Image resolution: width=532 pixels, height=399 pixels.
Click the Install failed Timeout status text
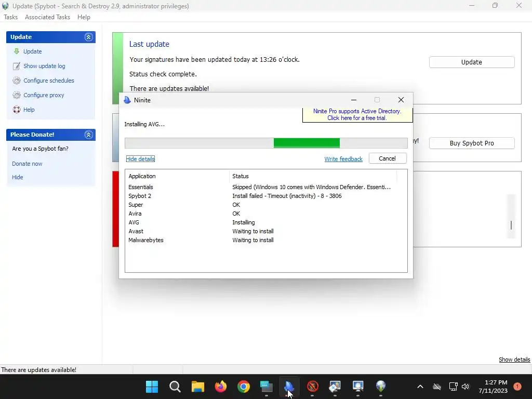tap(287, 196)
